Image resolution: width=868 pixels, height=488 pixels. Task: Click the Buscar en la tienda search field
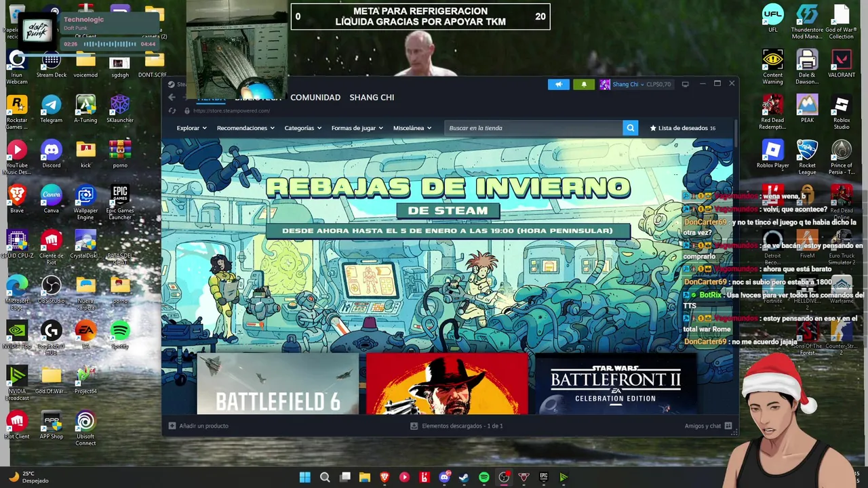533,128
